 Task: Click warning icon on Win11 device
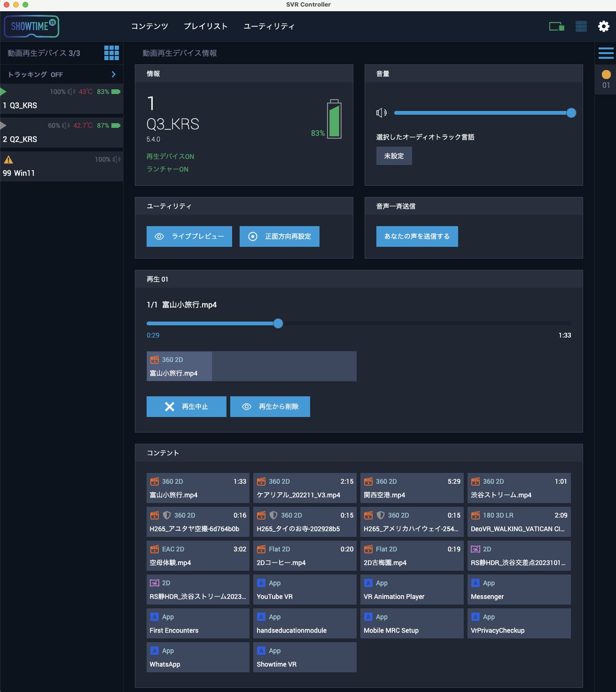coord(8,159)
